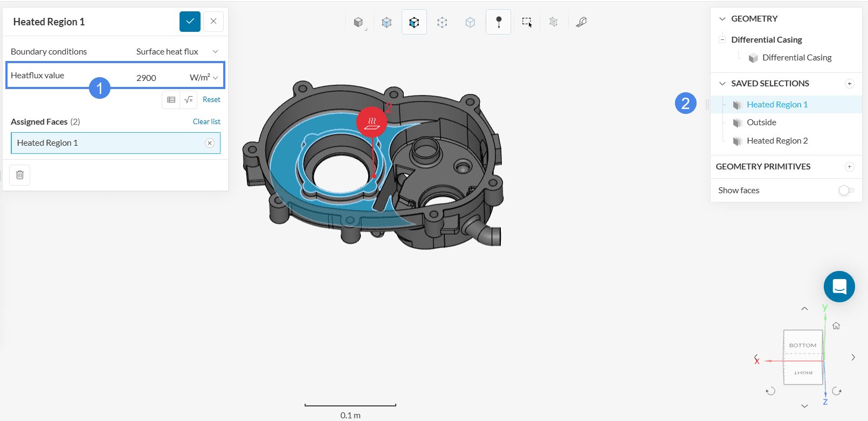Confirm Heated Region 1 with the checkmark button
868x421 pixels.
pos(190,22)
